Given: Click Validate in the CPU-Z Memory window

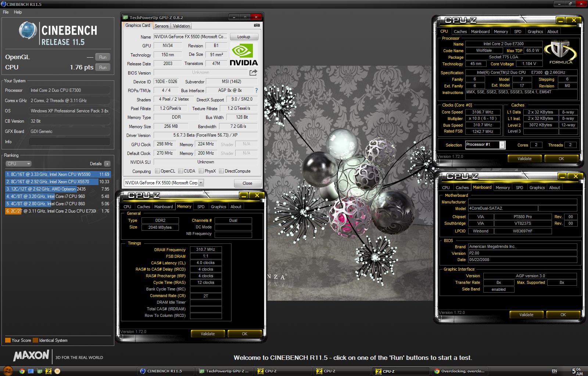Looking at the screenshot, I should pyautogui.click(x=208, y=334).
